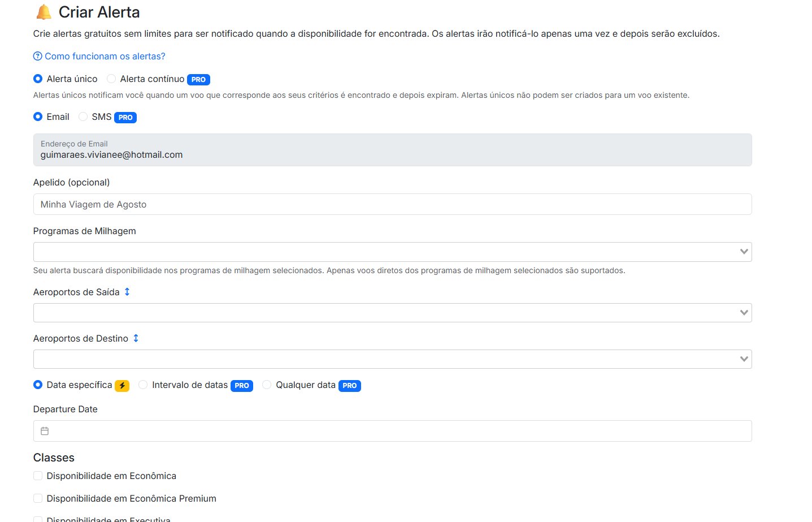Expand the Aeroportos de Destino dropdown
Screen dimensions: 812x522
(x=392, y=359)
